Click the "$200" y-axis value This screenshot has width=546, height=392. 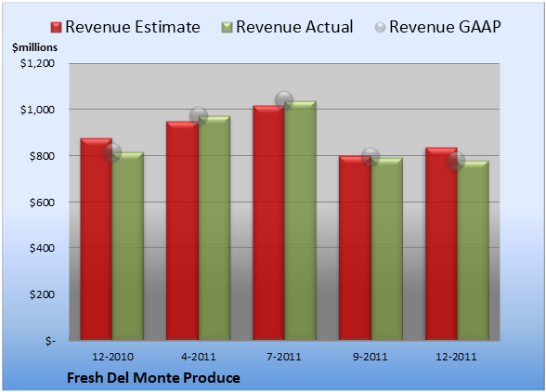point(42,294)
